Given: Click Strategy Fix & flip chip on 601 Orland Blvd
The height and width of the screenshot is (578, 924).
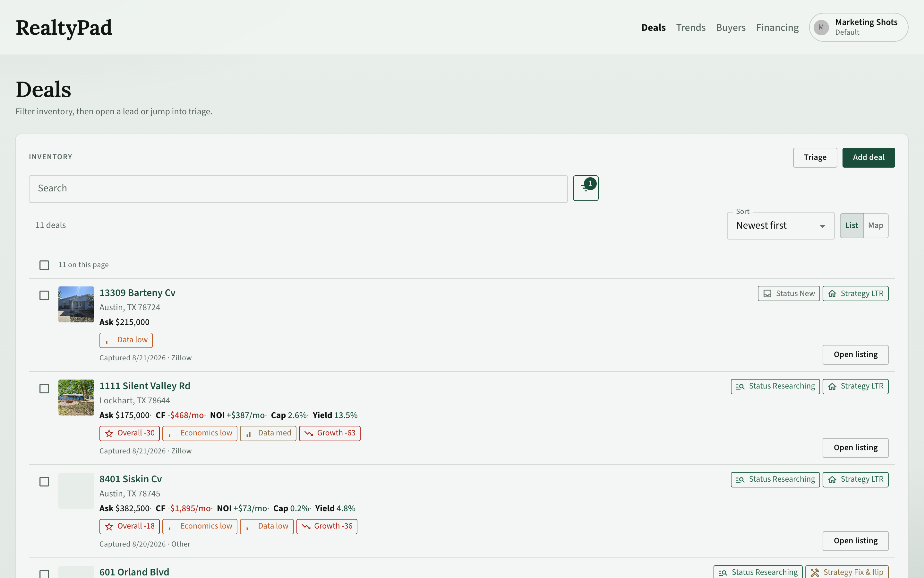Looking at the screenshot, I should point(846,572).
